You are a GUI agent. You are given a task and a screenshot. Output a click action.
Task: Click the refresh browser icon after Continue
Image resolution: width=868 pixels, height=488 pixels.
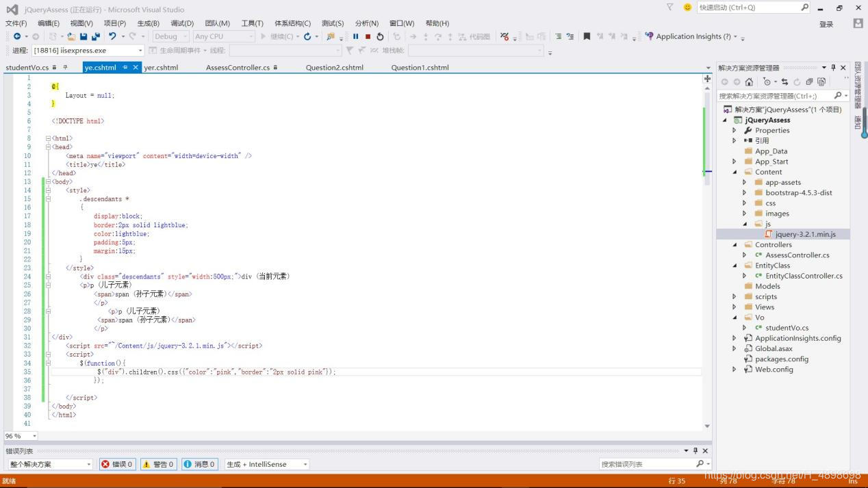(307, 36)
